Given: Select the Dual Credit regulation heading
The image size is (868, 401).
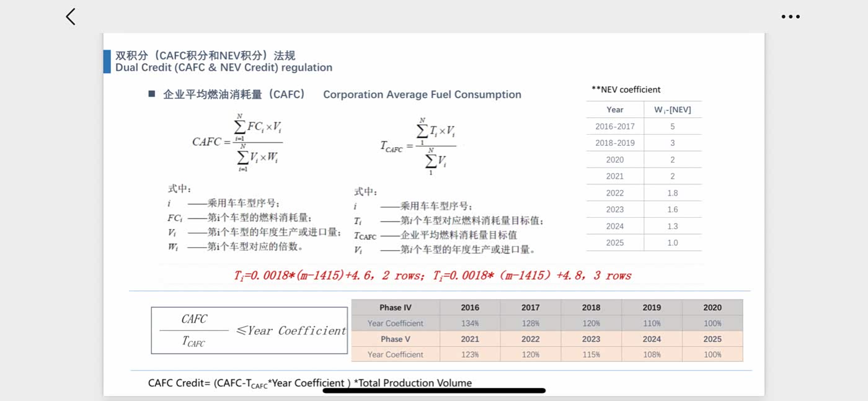Looking at the screenshot, I should [224, 67].
